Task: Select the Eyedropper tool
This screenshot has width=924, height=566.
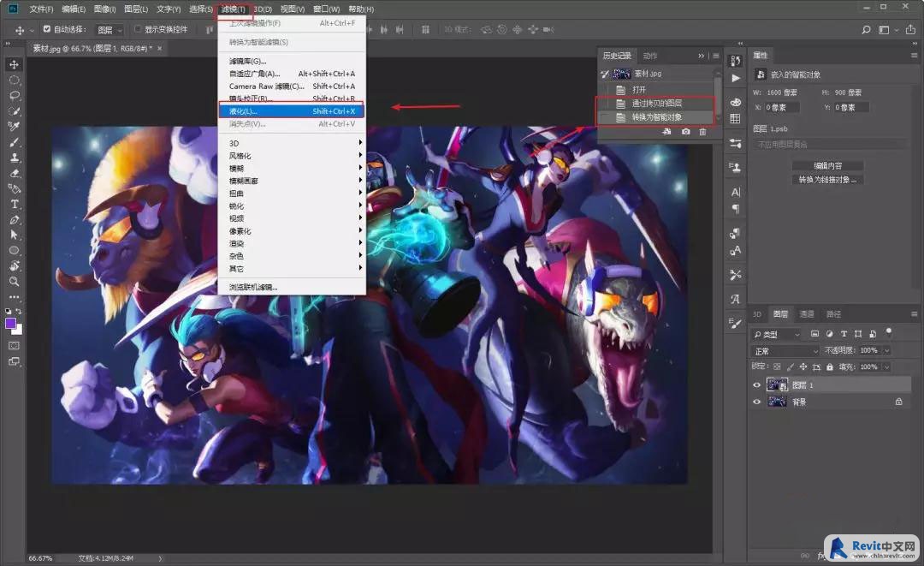Action: [x=15, y=126]
